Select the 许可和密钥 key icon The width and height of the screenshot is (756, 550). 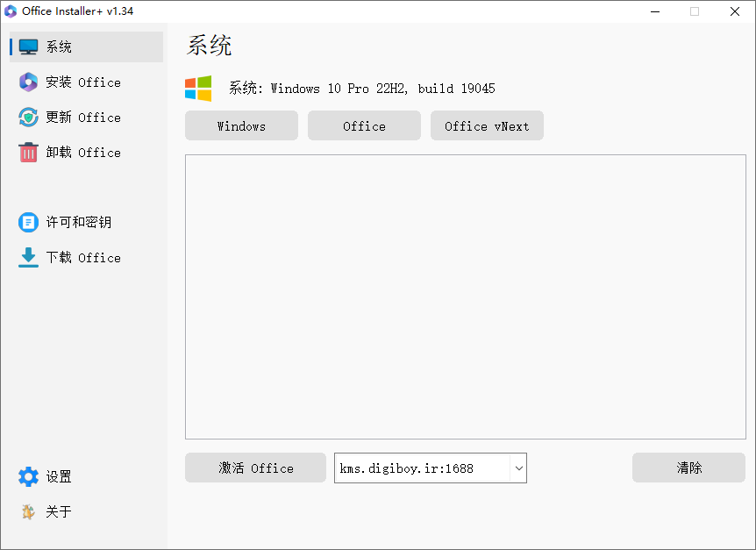click(x=28, y=222)
